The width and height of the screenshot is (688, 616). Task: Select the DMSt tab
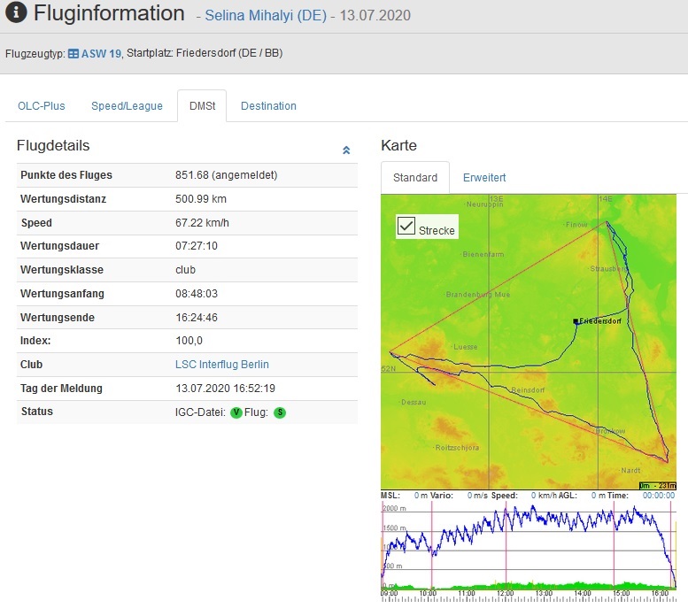pos(202,106)
